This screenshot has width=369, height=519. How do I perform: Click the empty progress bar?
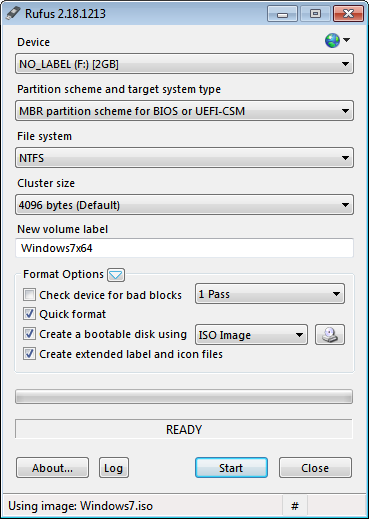tap(184, 397)
